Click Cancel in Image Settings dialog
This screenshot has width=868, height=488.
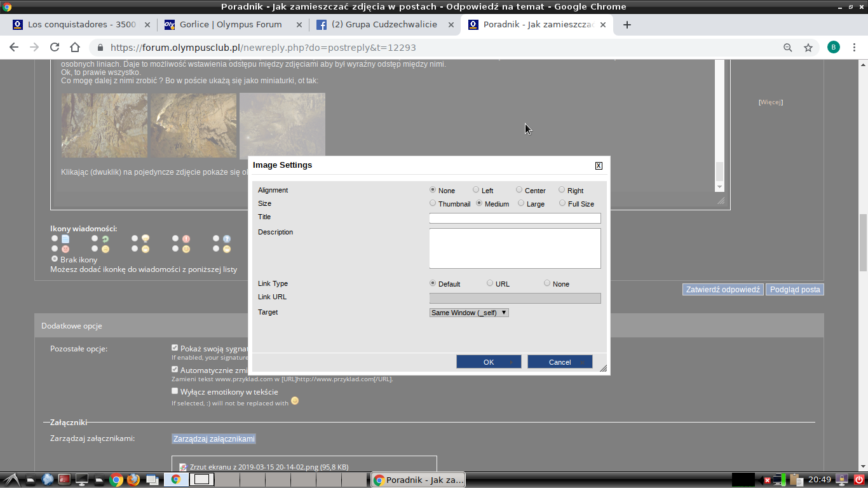[560, 362]
